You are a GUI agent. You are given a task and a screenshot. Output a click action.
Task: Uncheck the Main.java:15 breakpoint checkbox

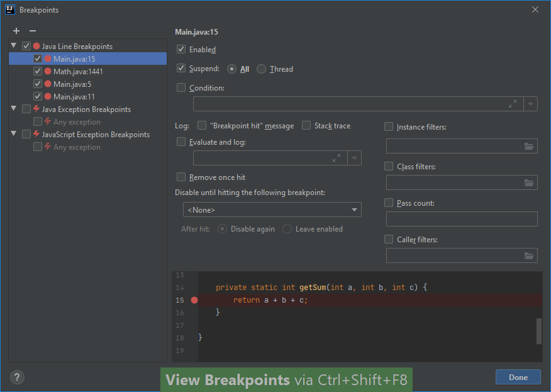[x=38, y=59]
